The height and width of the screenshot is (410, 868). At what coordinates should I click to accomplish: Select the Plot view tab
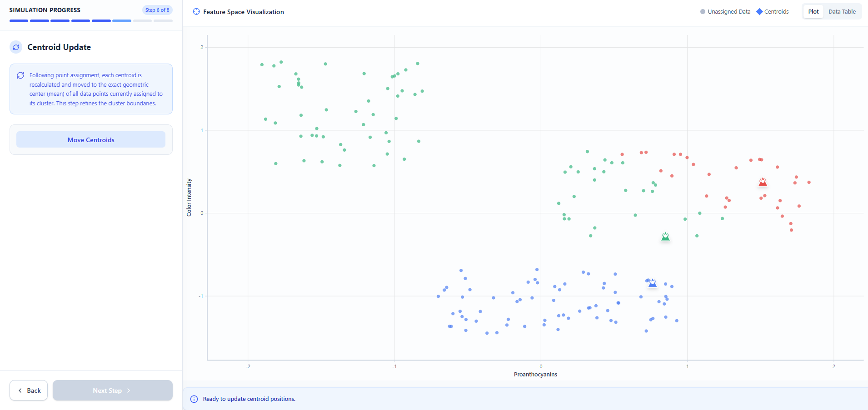click(x=813, y=12)
